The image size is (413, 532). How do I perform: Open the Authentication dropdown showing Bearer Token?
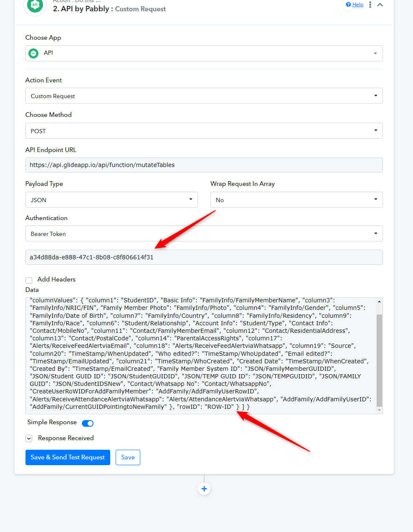click(204, 233)
